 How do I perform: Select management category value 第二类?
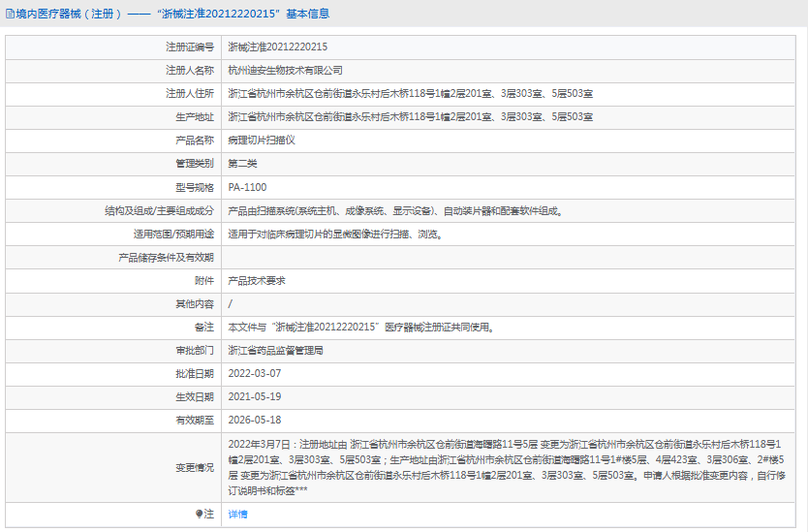pos(242,164)
